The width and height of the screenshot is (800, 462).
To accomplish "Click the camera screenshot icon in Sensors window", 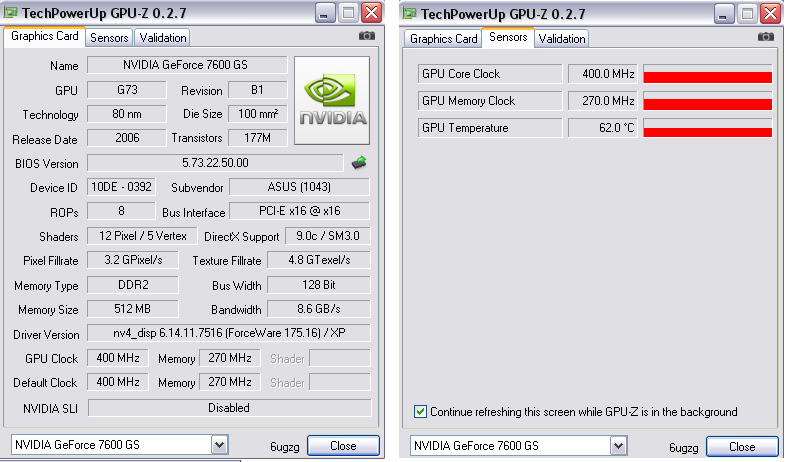I will point(766,37).
